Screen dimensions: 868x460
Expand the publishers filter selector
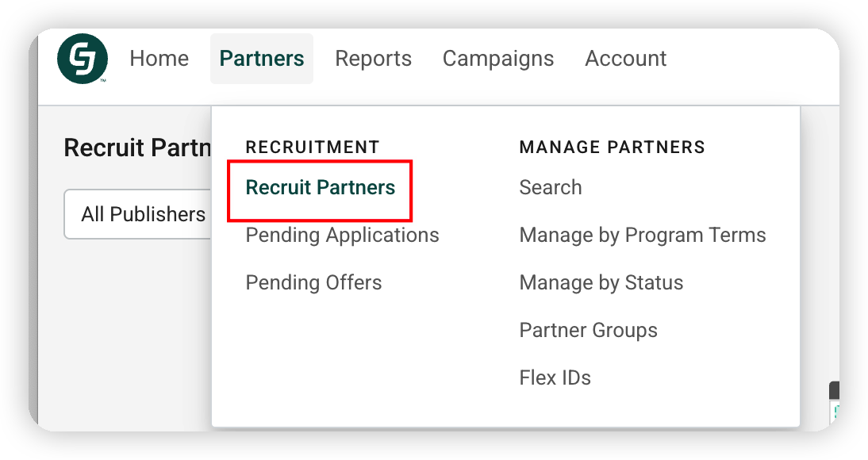143,214
